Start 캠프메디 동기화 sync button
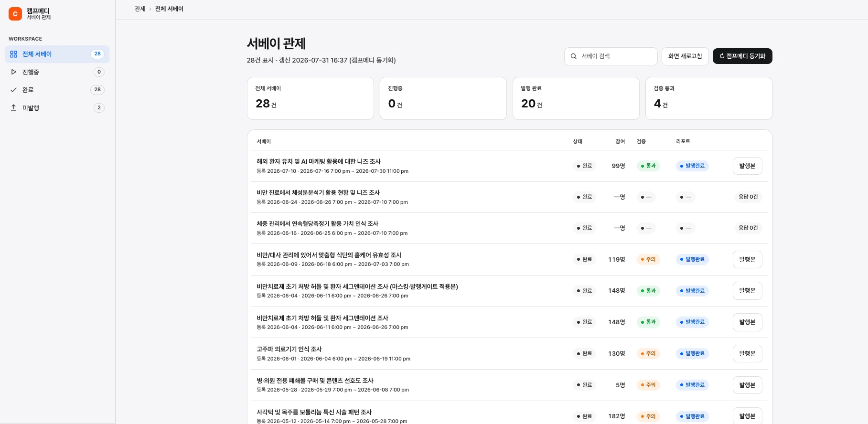The width and height of the screenshot is (868, 424). point(742,56)
